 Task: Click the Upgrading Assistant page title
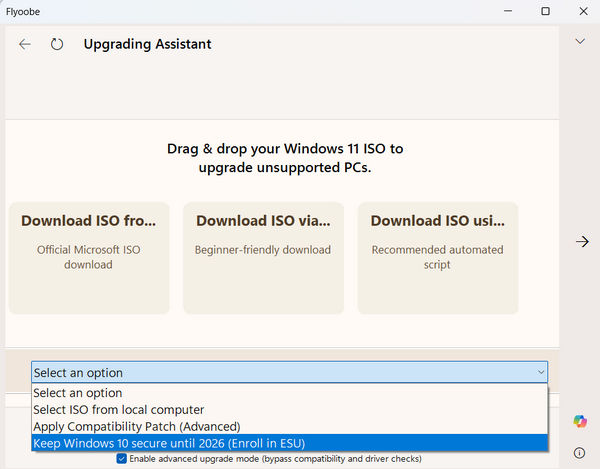point(147,44)
